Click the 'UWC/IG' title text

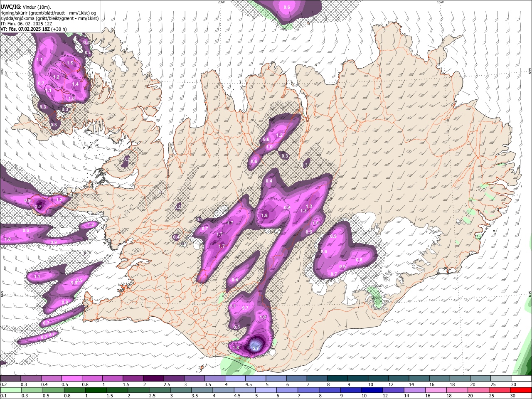pos(10,7)
